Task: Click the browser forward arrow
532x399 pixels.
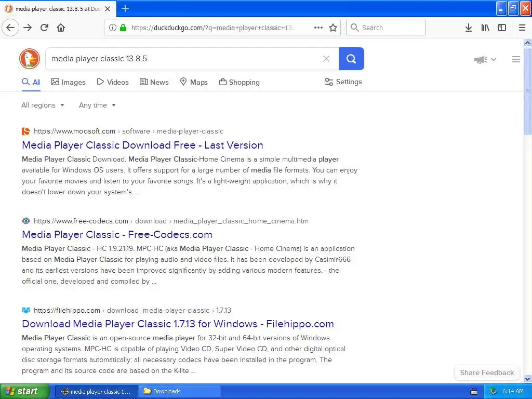Action: click(28, 28)
